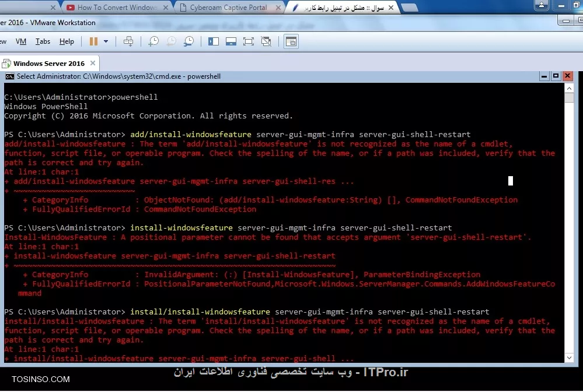This screenshot has width=583, height=392.
Task: Click 'InvalidArgument' in the CategoryInfo line
Action: click(179, 275)
